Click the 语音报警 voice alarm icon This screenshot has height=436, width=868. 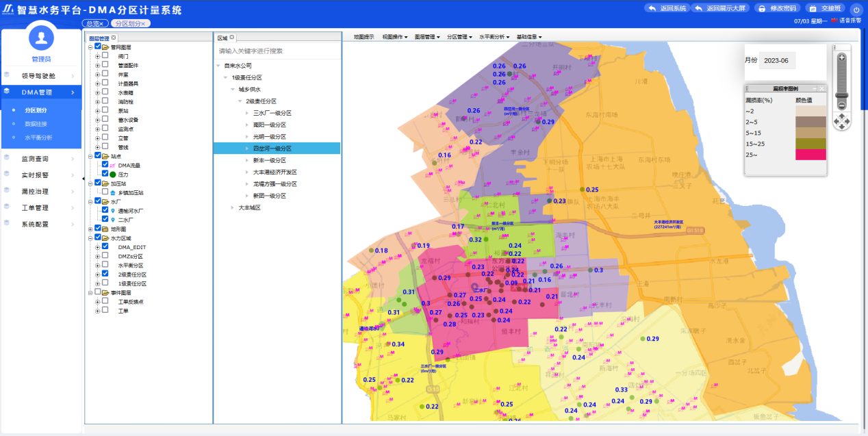pyautogui.click(x=834, y=21)
